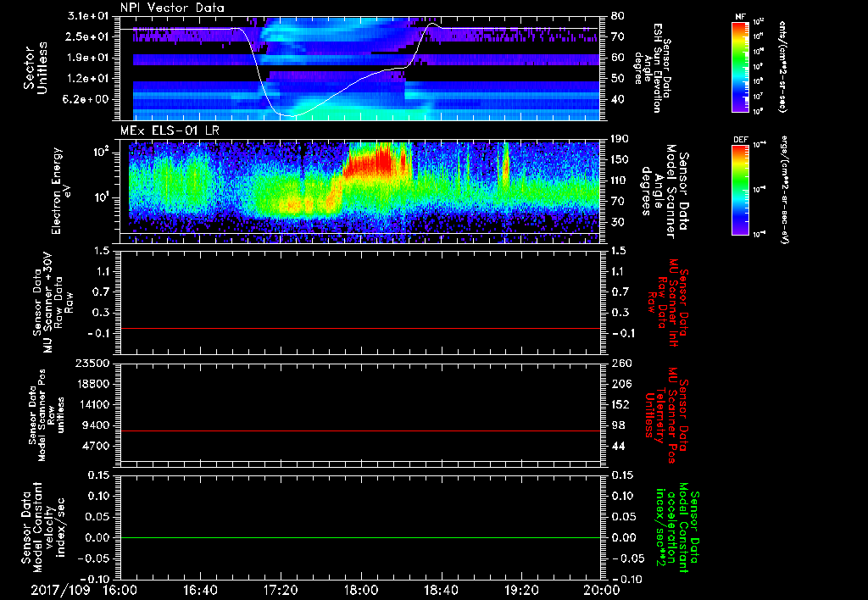Click the "Model Scanner Pos Raw" axis title

tap(47, 415)
